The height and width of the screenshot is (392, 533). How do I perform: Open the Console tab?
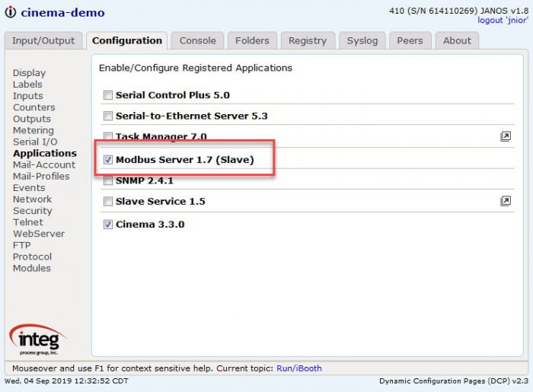tap(197, 41)
